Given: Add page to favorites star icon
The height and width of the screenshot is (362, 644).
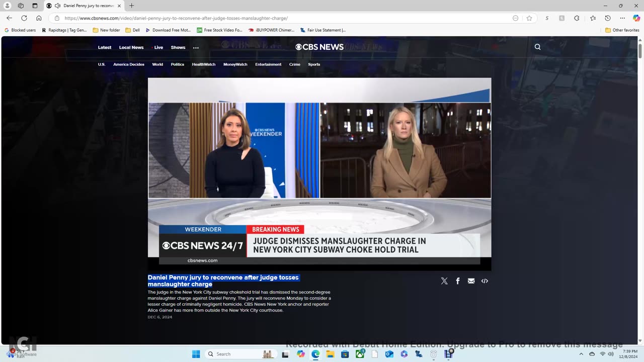Looking at the screenshot, I should click(x=529, y=18).
